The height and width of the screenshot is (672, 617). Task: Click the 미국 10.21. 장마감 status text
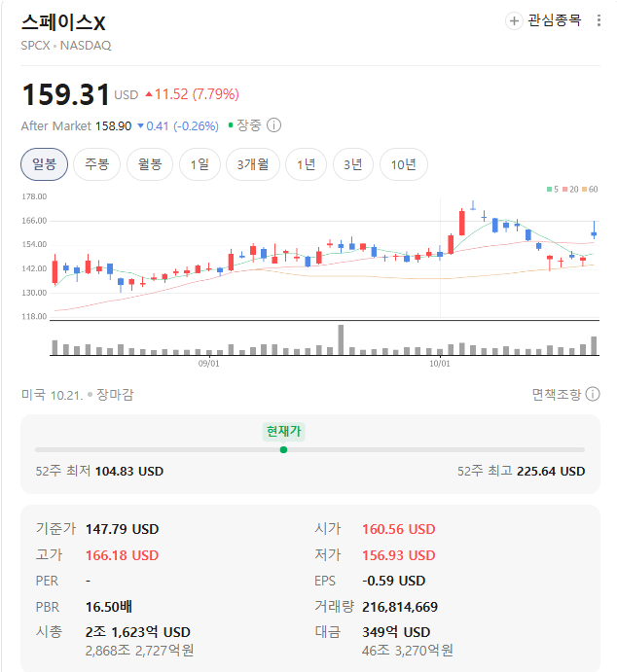point(78,394)
